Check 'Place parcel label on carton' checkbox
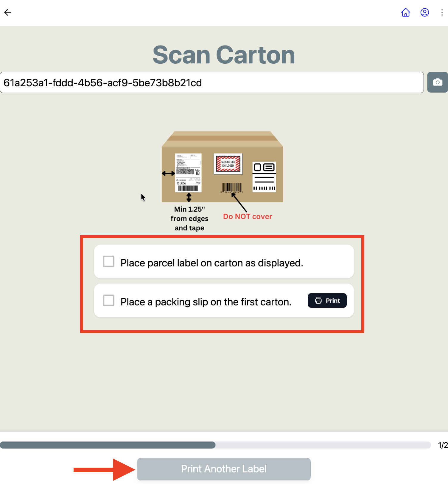Screen dimensions: 448x484 109,261
